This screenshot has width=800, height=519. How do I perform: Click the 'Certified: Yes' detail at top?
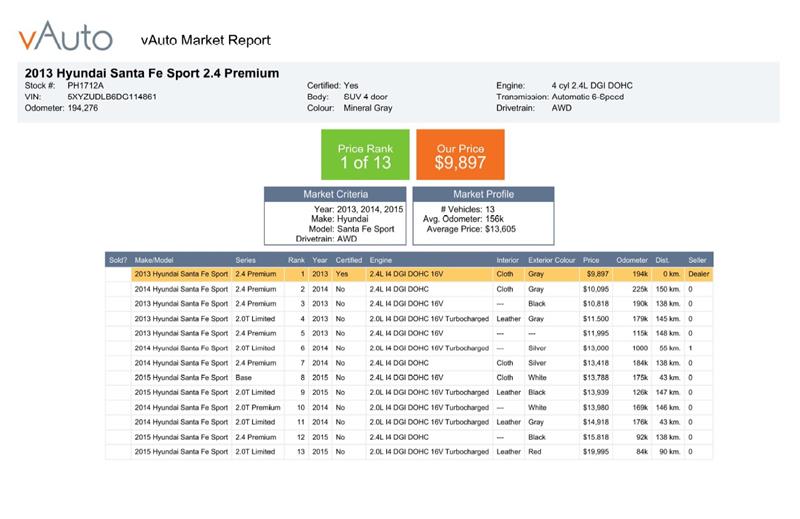coord(332,85)
